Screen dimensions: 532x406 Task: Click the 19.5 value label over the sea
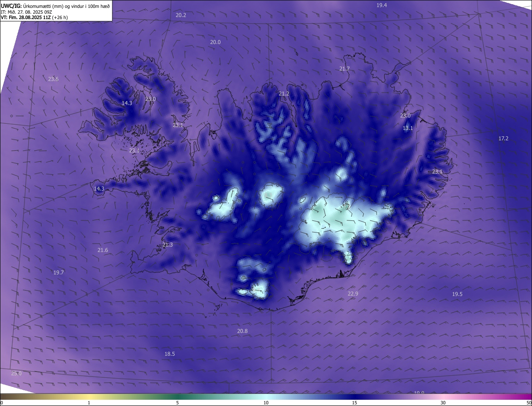click(x=457, y=294)
